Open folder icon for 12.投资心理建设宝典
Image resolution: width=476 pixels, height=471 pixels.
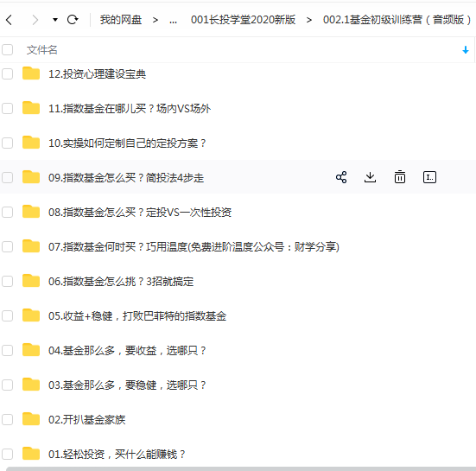[31, 73]
